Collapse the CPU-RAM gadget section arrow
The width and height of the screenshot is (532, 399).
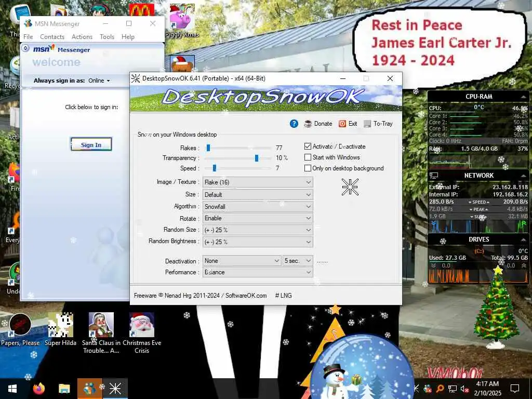pyautogui.click(x=523, y=97)
